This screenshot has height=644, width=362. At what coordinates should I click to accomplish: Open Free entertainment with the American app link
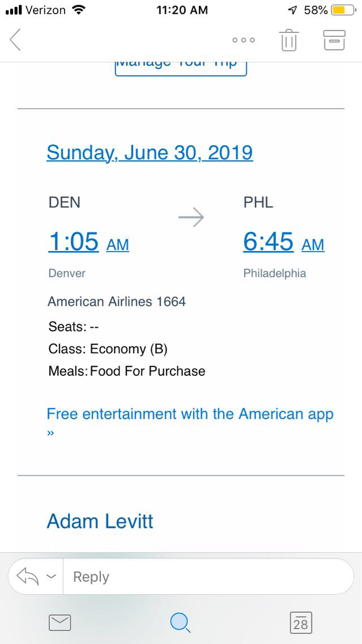190,414
